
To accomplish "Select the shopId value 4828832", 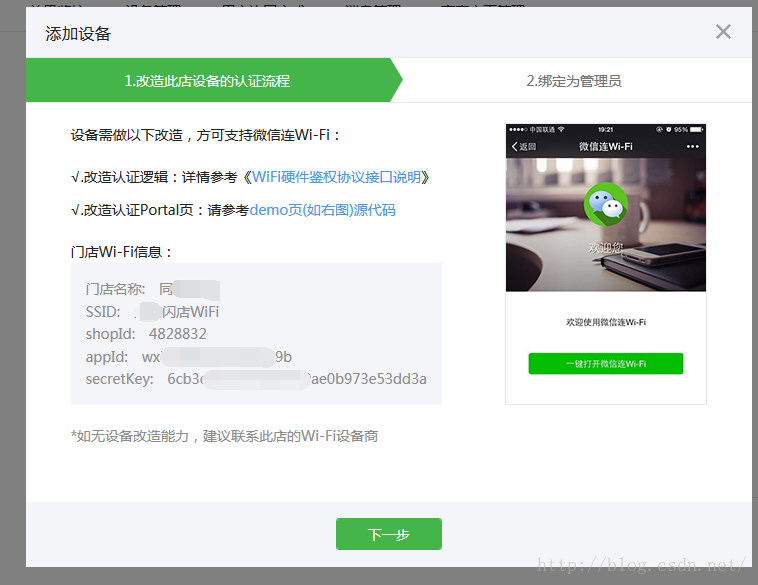I will pos(177,334).
